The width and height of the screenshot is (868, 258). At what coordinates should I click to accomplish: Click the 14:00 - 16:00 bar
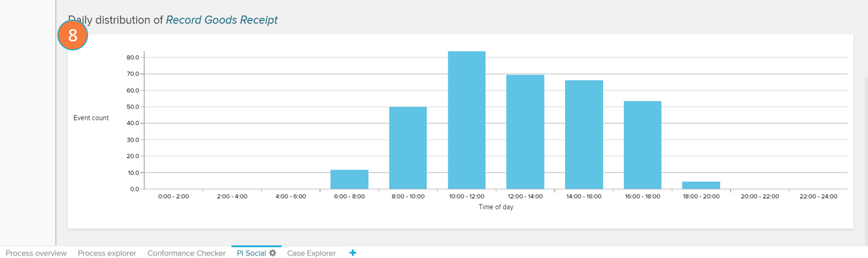(584, 135)
